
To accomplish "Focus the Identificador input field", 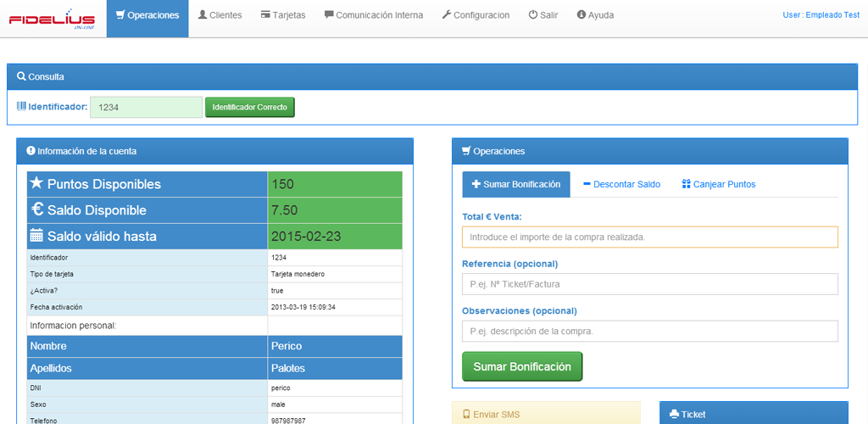I will coord(146,108).
